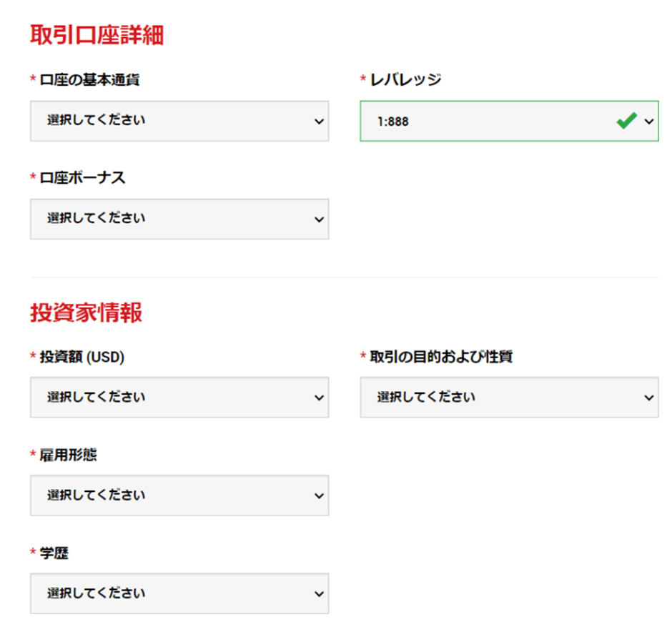Click the chevron arrow in the 投資額 field
672x627 pixels.
coord(319,398)
